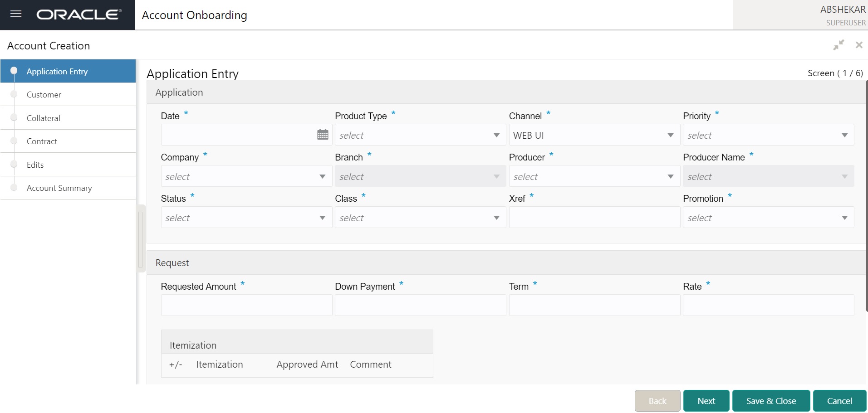Click the Xref input field
The height and width of the screenshot is (413, 868).
tap(594, 218)
